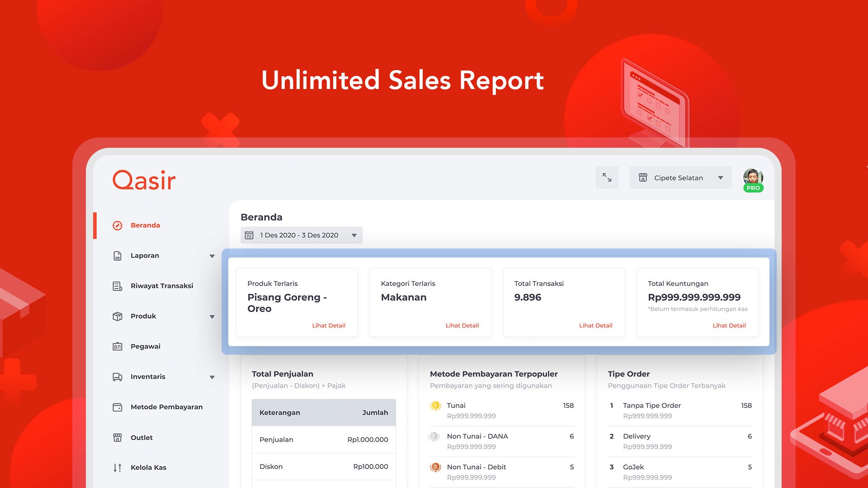Click the Produk box icon
The image size is (868, 488).
pyautogui.click(x=118, y=316)
